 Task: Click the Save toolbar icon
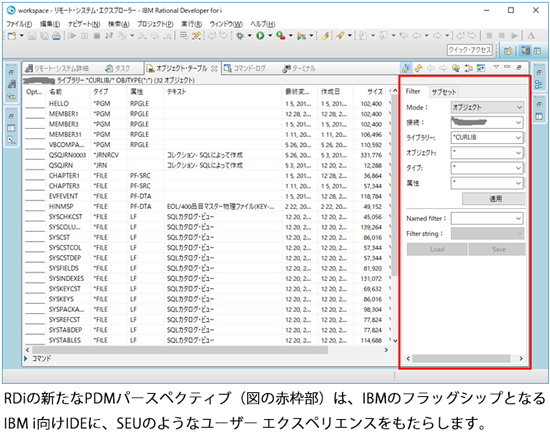[x=32, y=35]
